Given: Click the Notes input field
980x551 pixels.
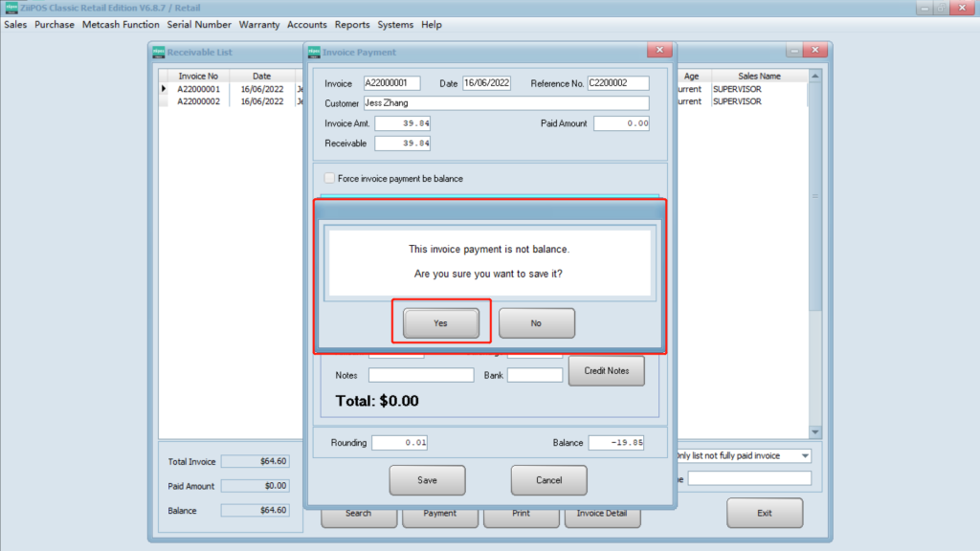Looking at the screenshot, I should (420, 375).
